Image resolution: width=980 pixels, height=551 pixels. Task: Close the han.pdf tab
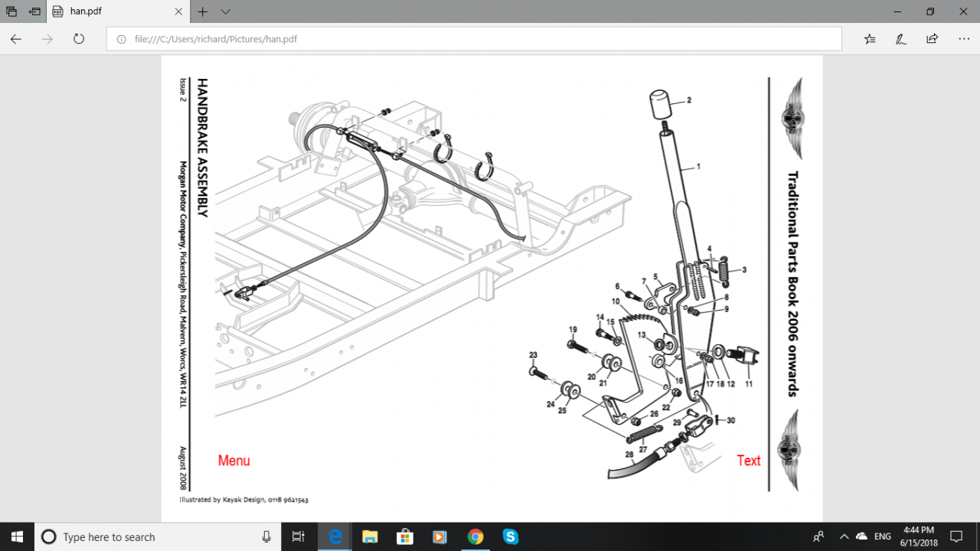pos(178,11)
